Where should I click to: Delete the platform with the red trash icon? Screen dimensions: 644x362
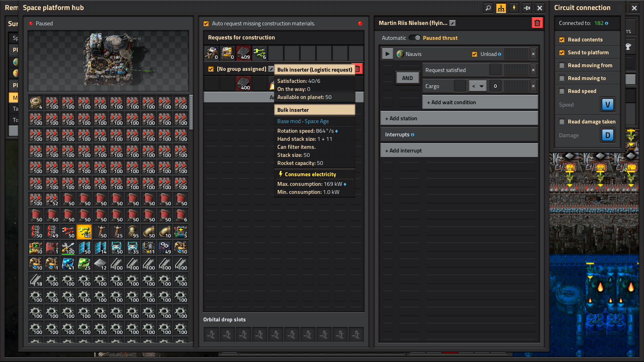coord(537,23)
